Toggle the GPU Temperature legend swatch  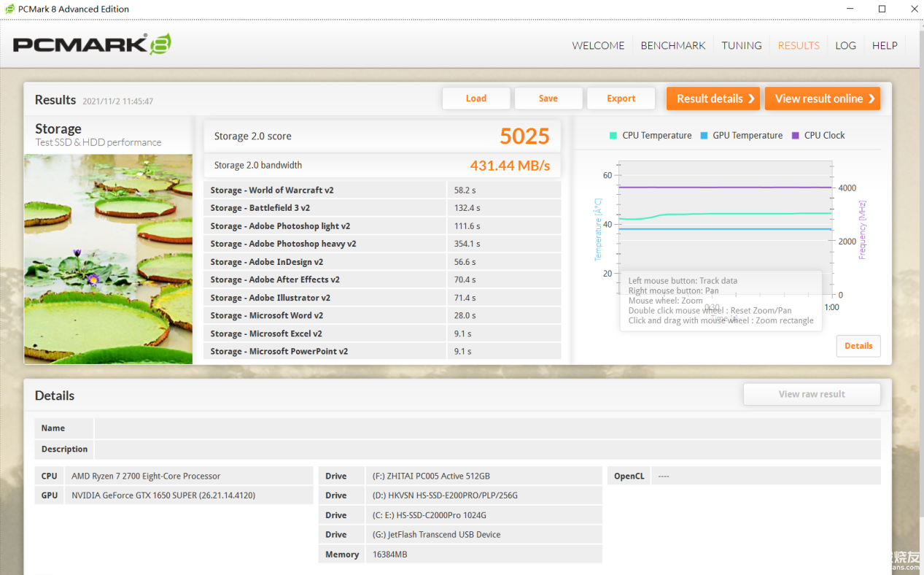pos(704,135)
